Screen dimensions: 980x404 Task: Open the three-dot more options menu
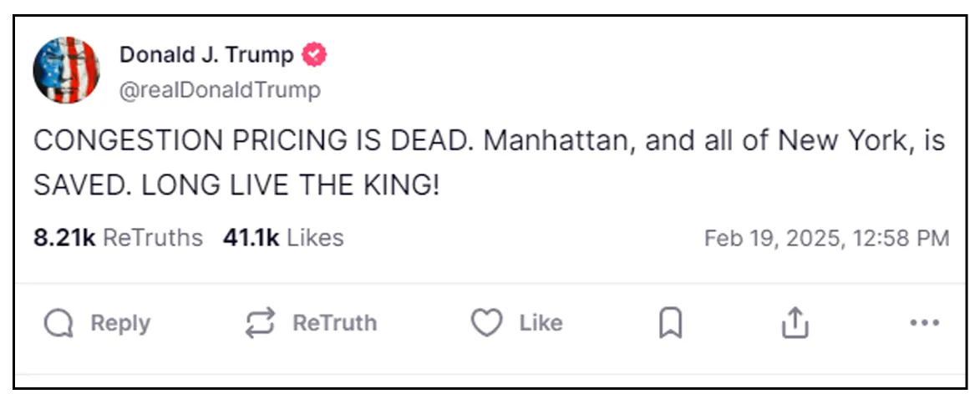tap(924, 323)
